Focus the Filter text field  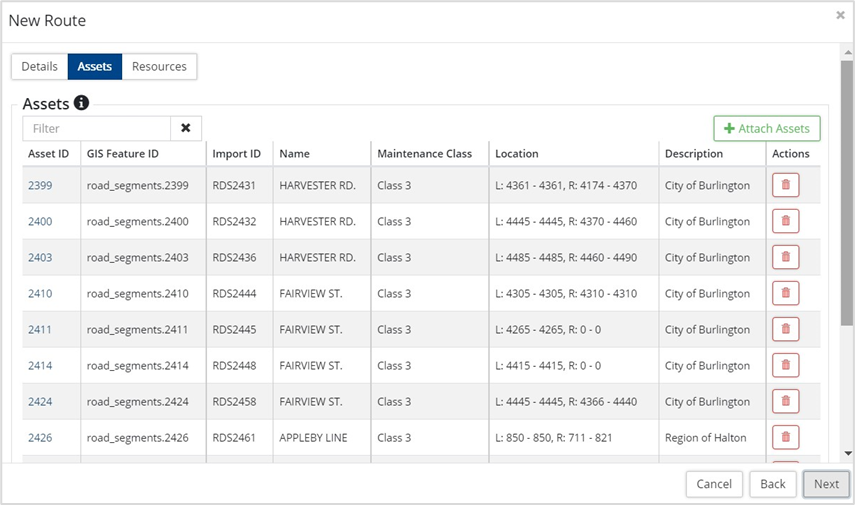tap(97, 128)
